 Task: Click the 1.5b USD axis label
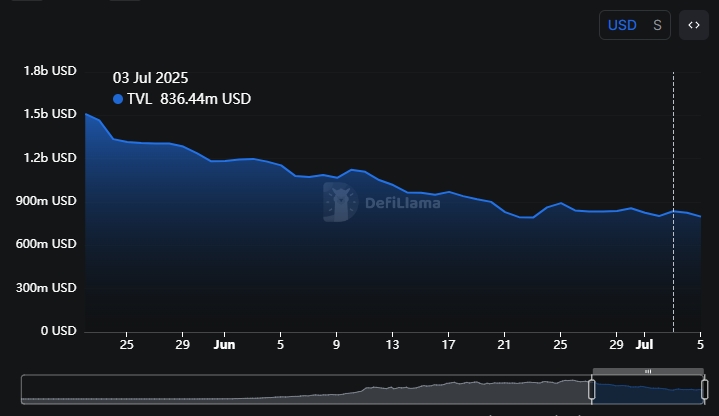point(50,114)
